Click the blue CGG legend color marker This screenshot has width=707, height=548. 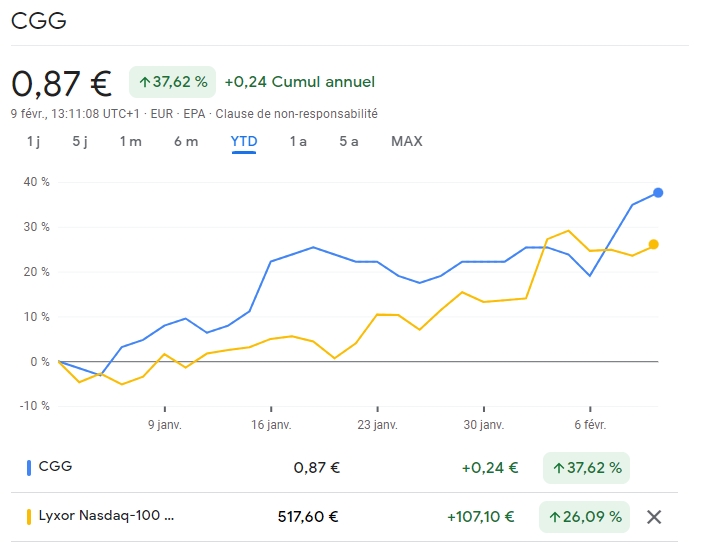28,466
